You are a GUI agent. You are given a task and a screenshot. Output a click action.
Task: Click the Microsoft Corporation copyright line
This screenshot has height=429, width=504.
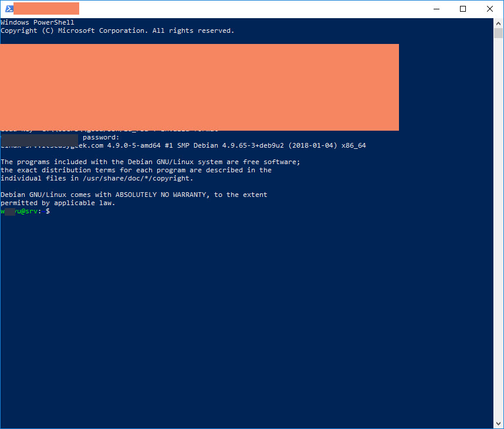[x=117, y=30]
